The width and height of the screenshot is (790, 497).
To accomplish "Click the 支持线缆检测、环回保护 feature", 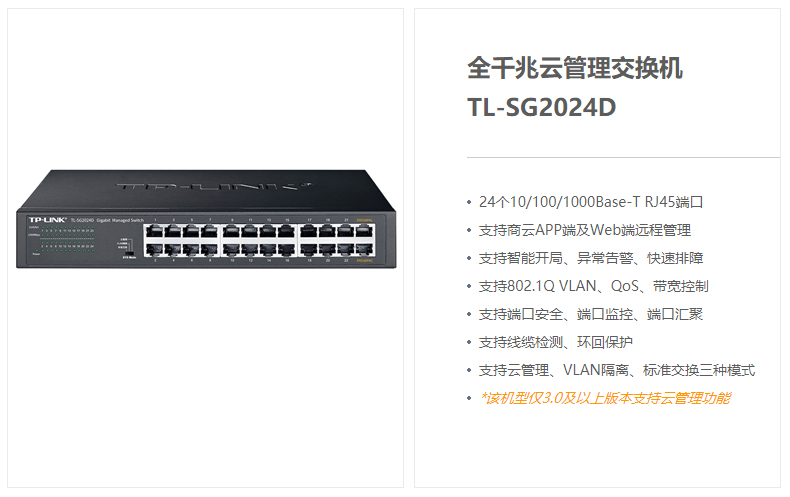I will (x=555, y=342).
